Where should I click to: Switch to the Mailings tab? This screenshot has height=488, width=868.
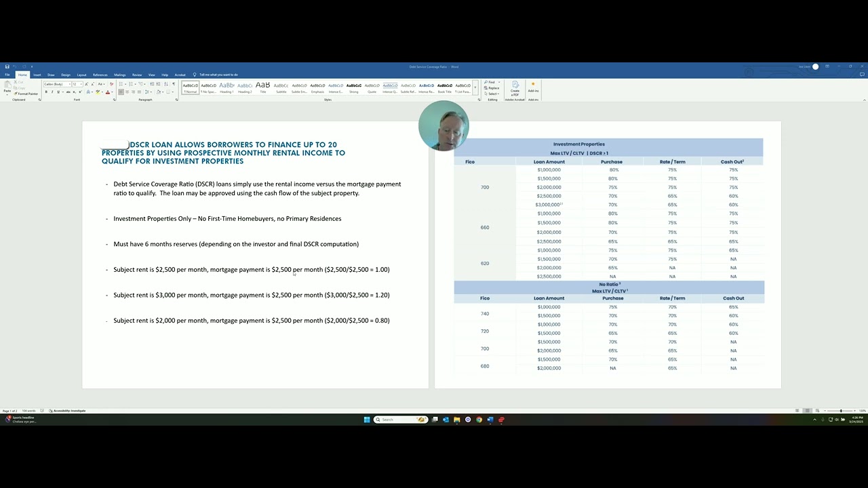click(120, 75)
